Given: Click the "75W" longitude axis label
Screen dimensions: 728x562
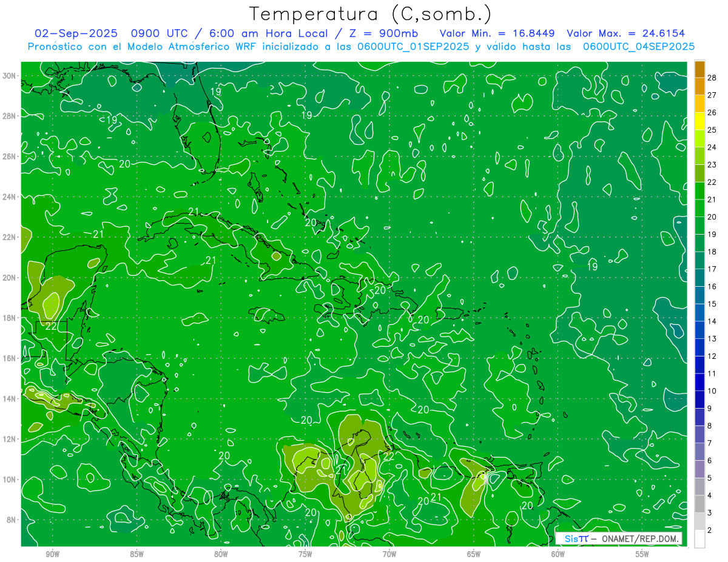Looking at the screenshot, I should pos(305,554).
